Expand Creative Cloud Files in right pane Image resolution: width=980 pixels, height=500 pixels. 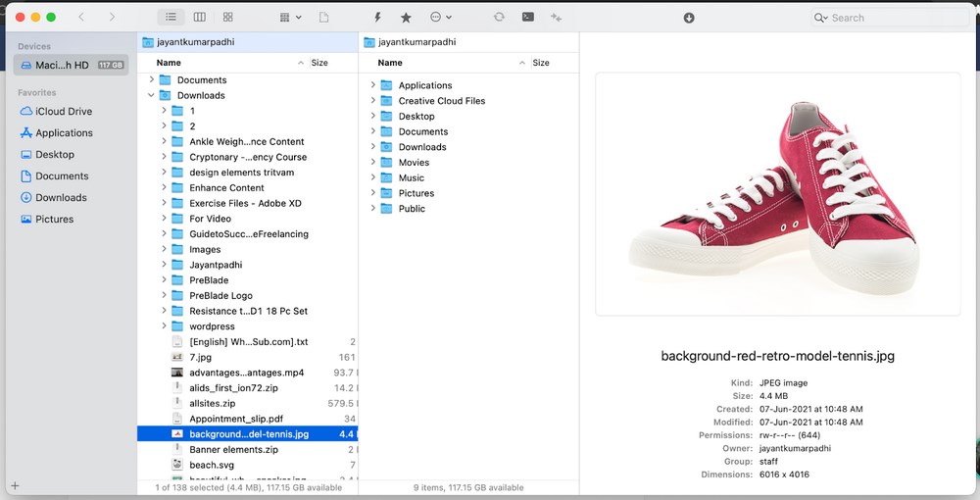point(373,101)
